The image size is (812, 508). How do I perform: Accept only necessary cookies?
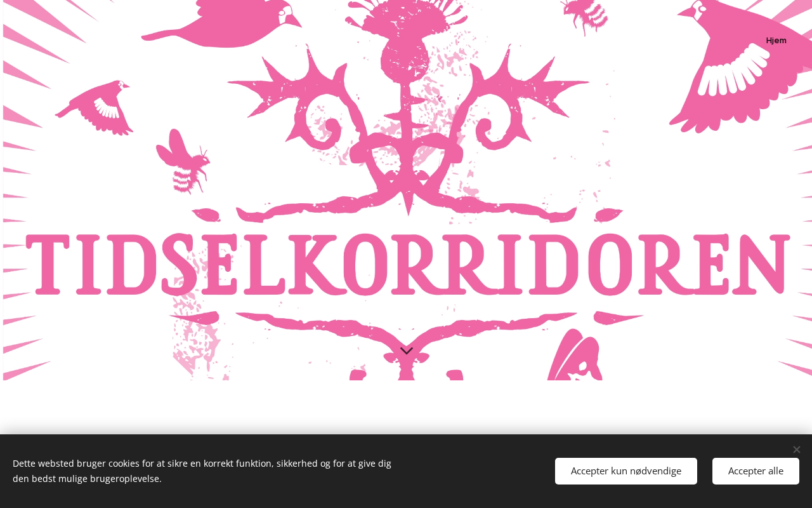(626, 471)
